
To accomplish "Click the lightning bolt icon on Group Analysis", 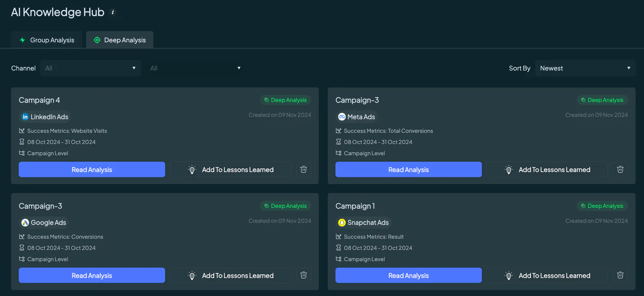I will [x=23, y=40].
